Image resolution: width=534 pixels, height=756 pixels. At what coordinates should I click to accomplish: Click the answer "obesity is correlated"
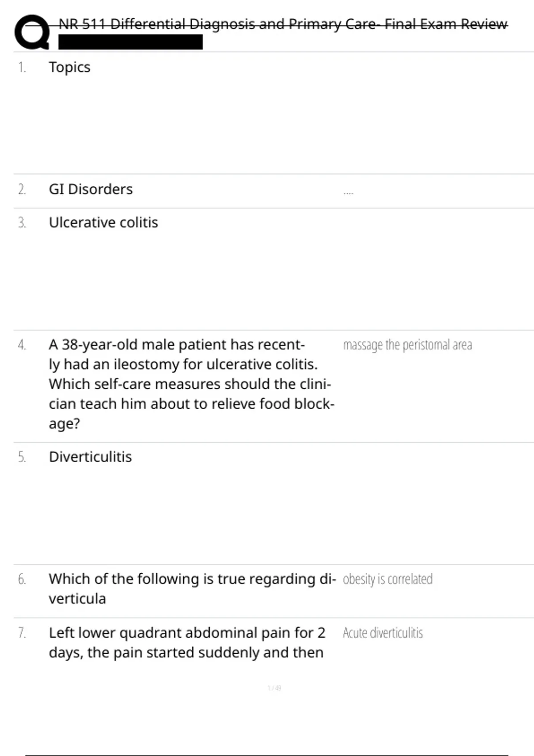pos(388,579)
